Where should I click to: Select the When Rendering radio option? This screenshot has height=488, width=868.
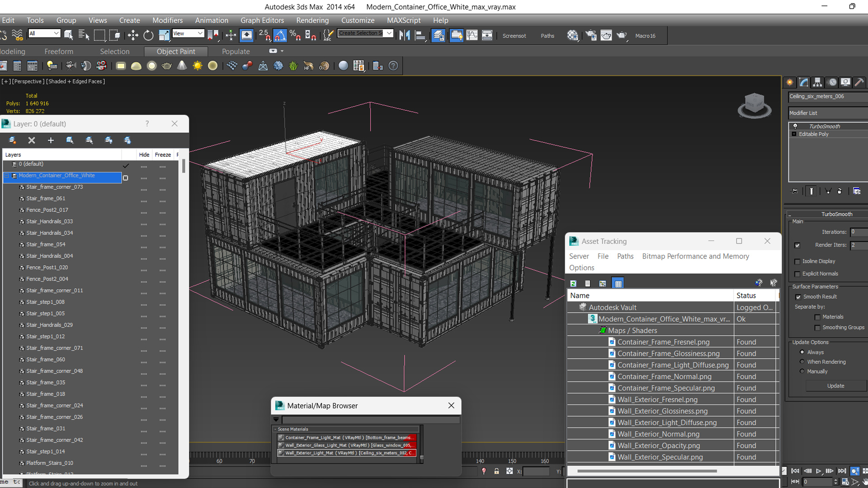[x=802, y=362]
